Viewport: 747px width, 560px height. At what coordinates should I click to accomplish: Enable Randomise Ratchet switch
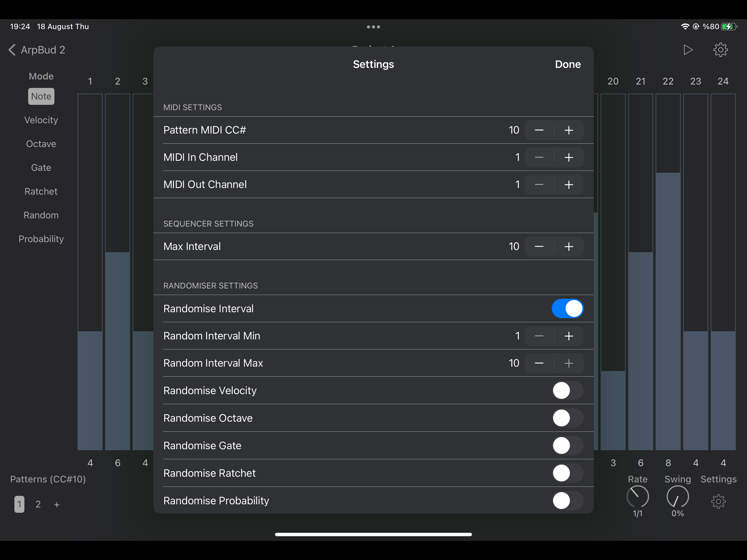tap(567, 473)
